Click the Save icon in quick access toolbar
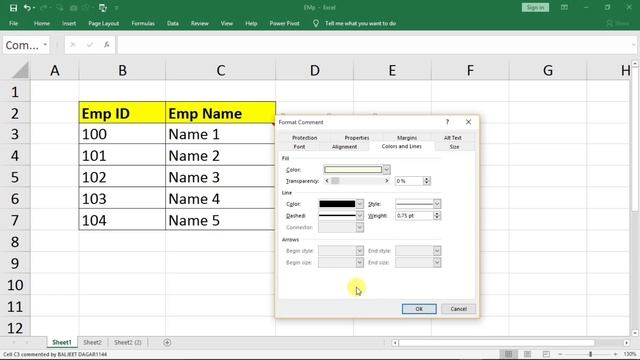 [13, 8]
